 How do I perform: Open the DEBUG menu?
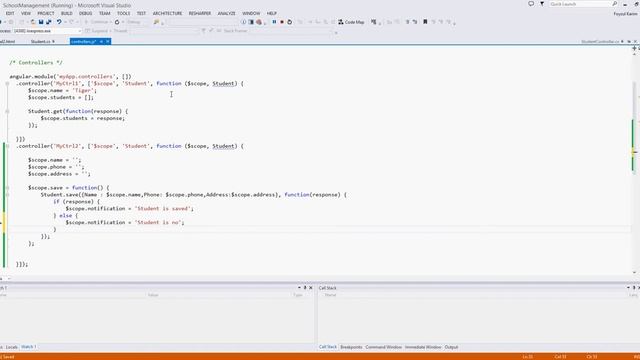(x=85, y=13)
